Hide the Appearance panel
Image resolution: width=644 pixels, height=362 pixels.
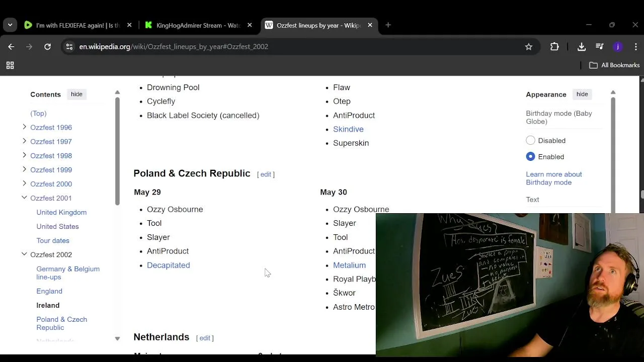click(x=582, y=94)
